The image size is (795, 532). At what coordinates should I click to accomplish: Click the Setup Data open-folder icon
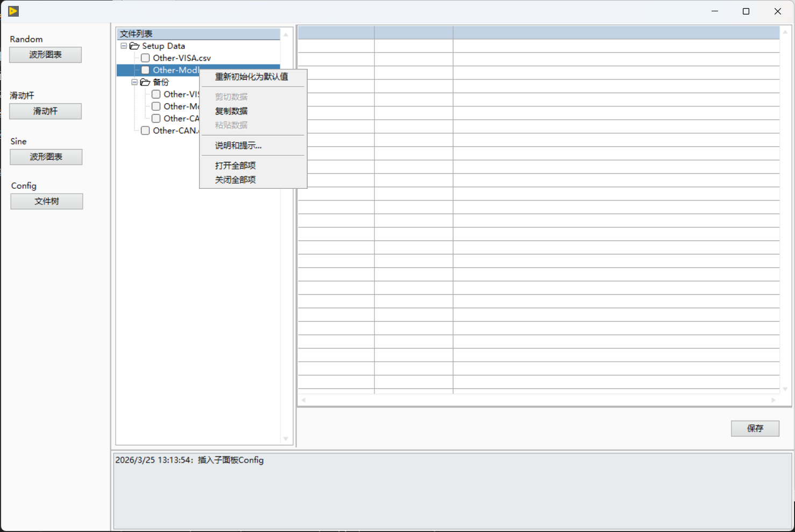[x=134, y=46]
